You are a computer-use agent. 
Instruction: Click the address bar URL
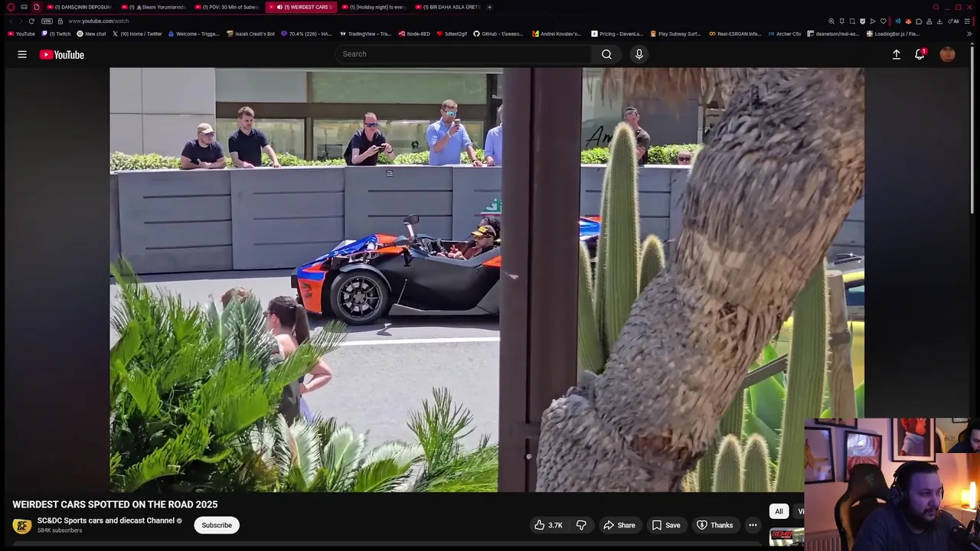tap(99, 21)
